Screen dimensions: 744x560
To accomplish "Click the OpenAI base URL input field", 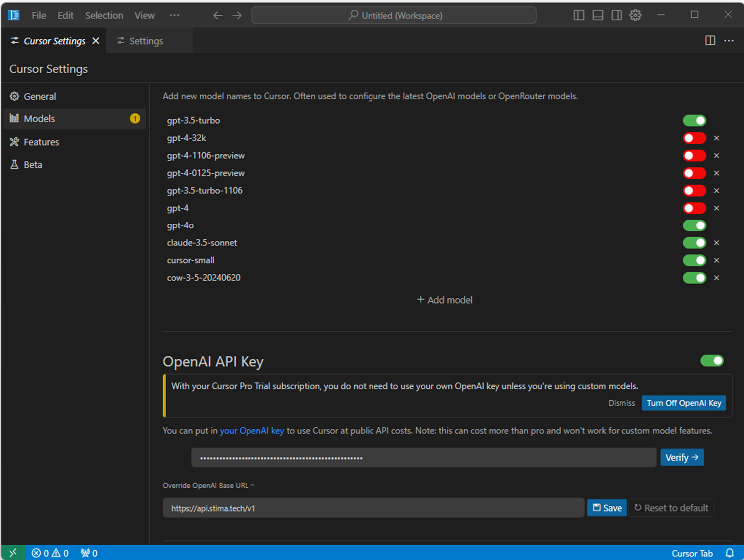I will (x=373, y=508).
